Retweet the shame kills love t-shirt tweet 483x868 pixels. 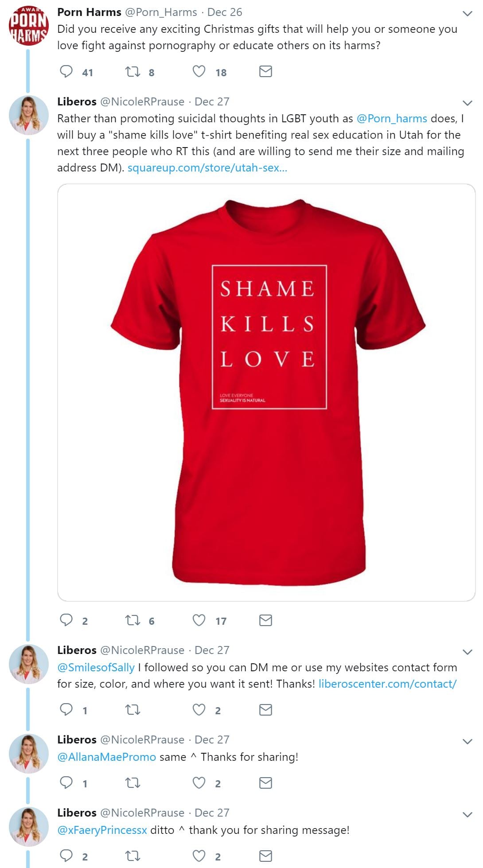[x=132, y=620]
